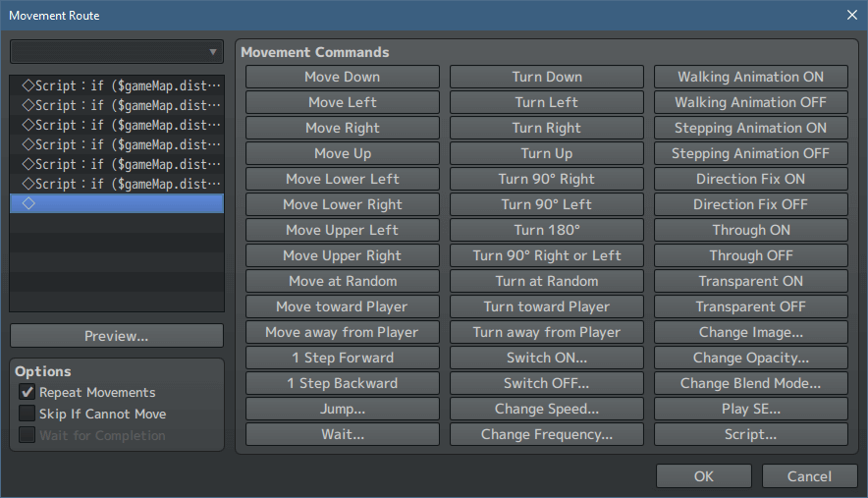Add Move Lower Right command
Image resolution: width=868 pixels, height=498 pixels.
pyautogui.click(x=343, y=204)
